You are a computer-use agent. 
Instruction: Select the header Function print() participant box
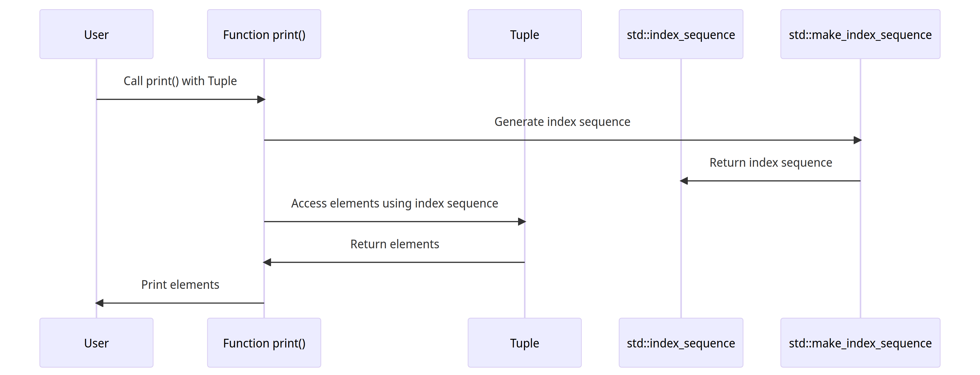tap(264, 35)
